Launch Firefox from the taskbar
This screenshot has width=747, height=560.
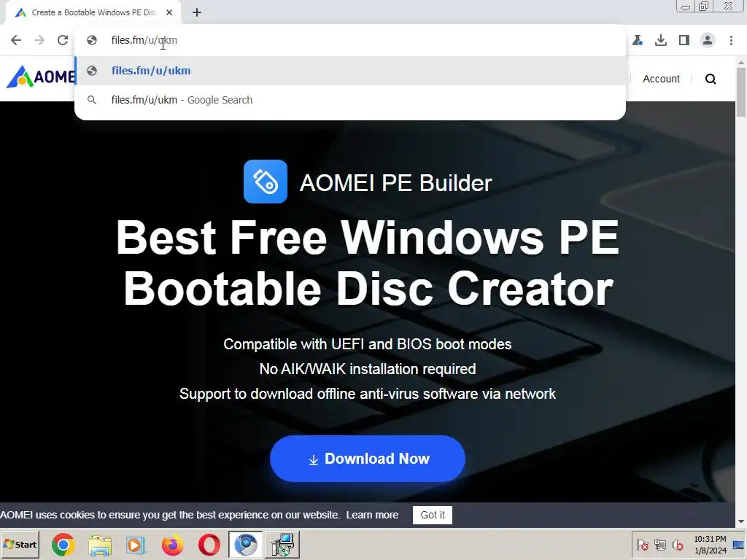tap(172, 545)
